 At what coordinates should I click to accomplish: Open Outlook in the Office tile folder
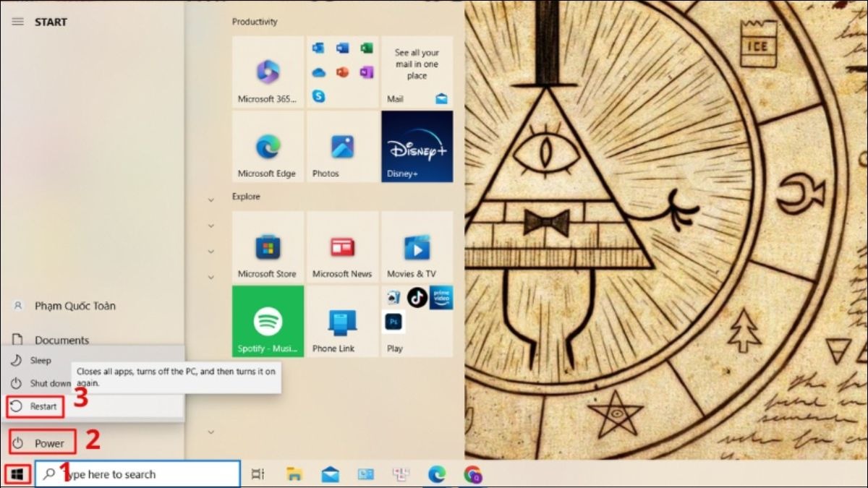318,48
